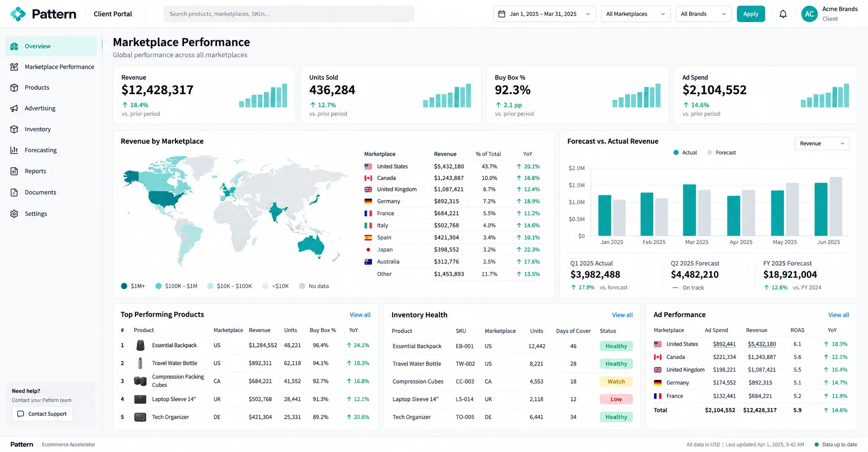Click the Japan flag icon

pyautogui.click(x=368, y=250)
